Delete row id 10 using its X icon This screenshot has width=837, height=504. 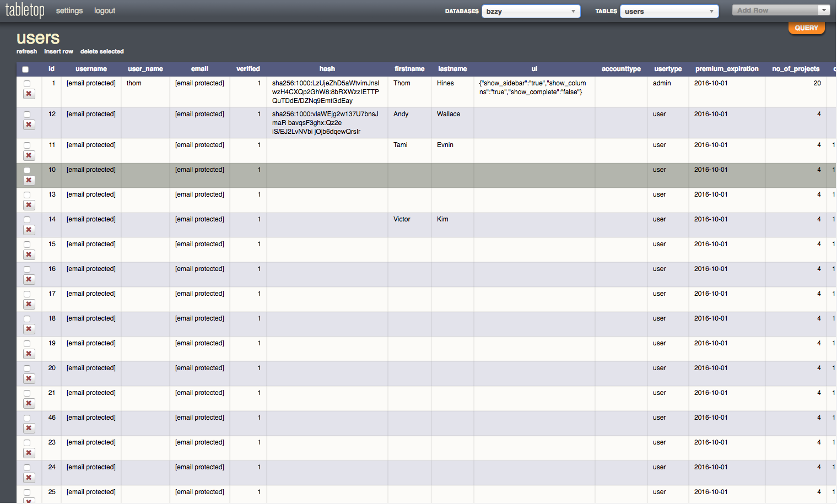coord(29,180)
